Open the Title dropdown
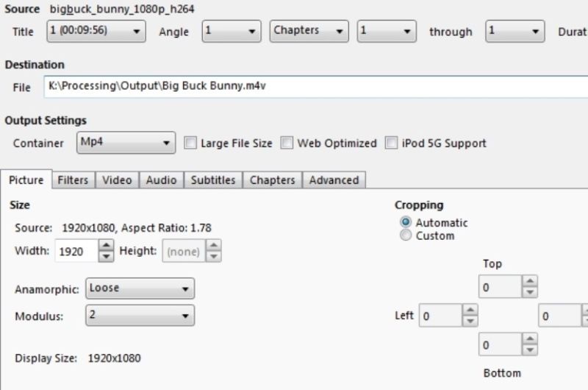Image resolution: width=588 pixels, height=390 pixels. click(x=95, y=32)
